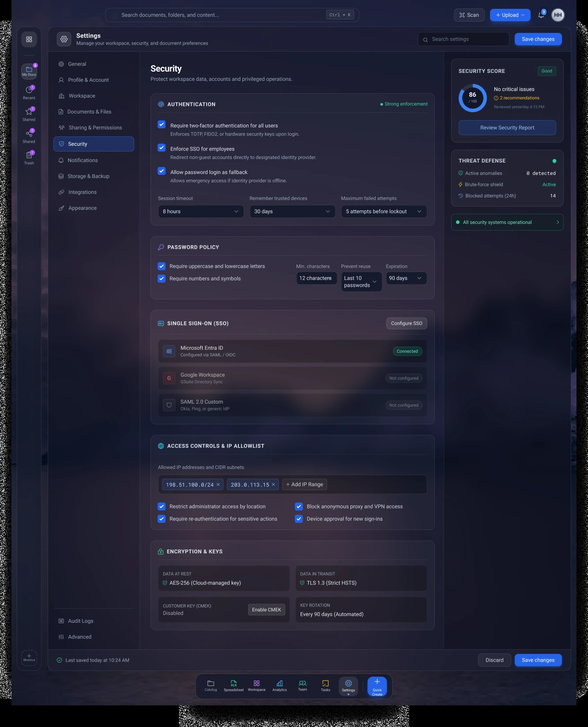Viewport: 588px width, 727px height.
Task: Click the Search settings field
Action: point(464,39)
